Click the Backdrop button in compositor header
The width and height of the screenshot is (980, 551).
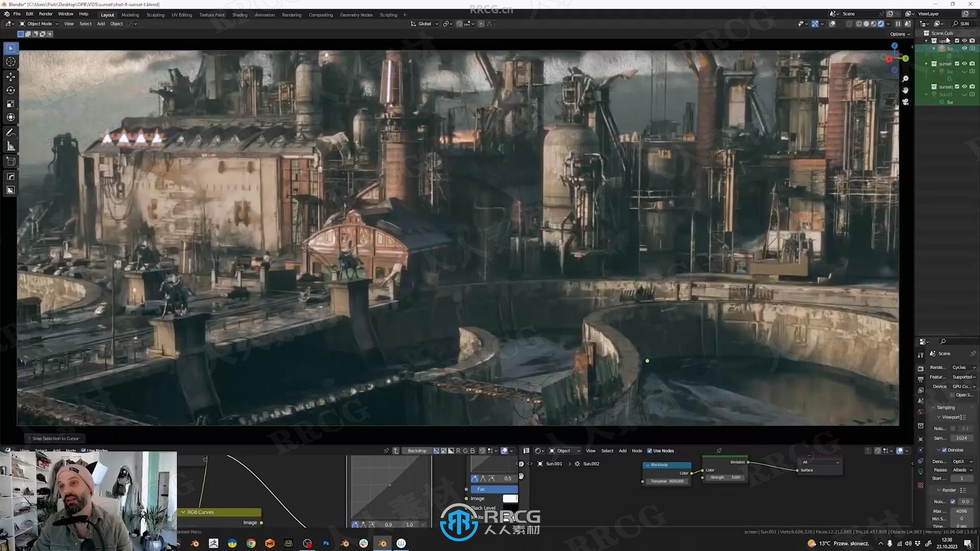coord(417,451)
